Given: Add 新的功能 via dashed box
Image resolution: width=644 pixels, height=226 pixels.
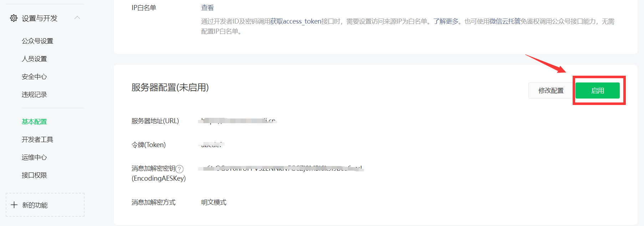Looking at the screenshot, I should [x=45, y=205].
